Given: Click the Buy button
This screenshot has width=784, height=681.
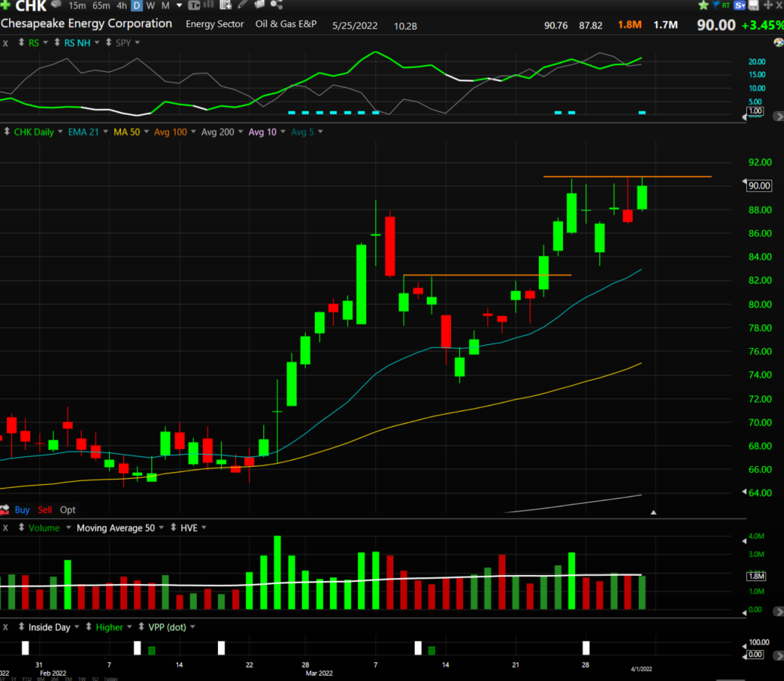Looking at the screenshot, I should [22, 509].
